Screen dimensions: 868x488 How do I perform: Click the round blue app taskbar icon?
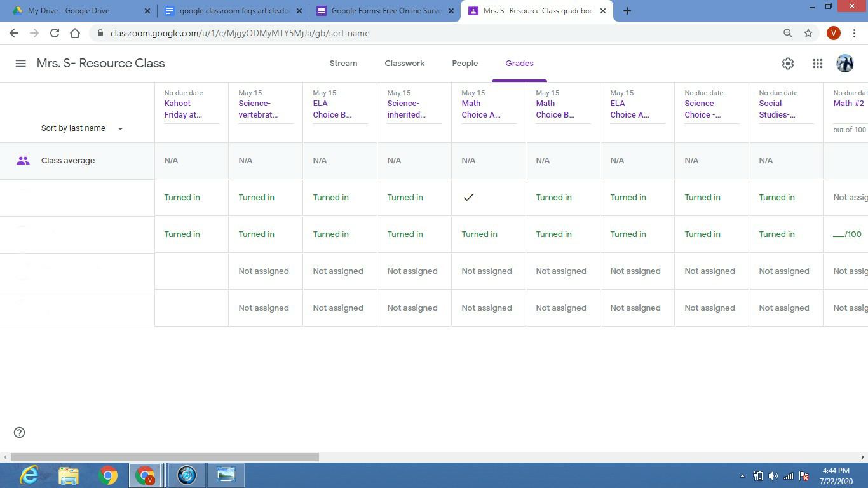[x=187, y=475]
